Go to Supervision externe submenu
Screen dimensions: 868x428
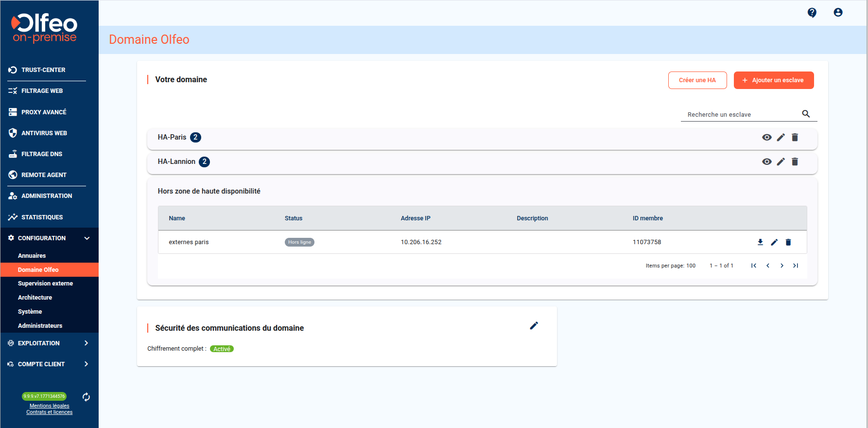point(45,284)
